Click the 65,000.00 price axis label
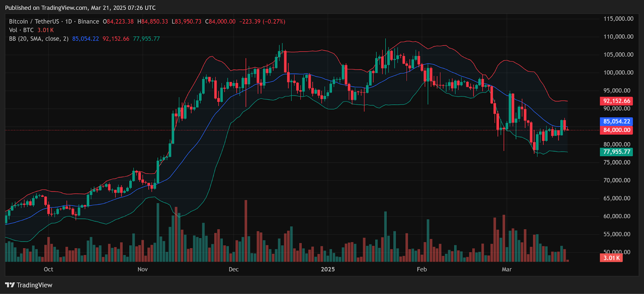The height and width of the screenshot is (294, 644). tap(617, 198)
